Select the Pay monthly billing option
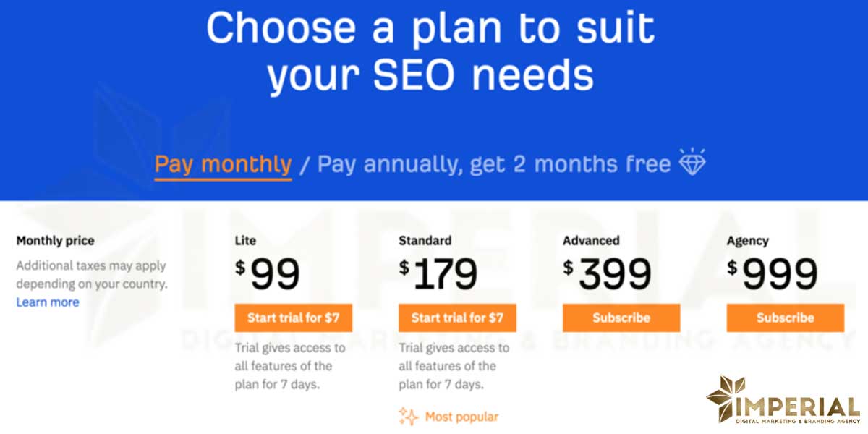This screenshot has height=434, width=868. [224, 164]
